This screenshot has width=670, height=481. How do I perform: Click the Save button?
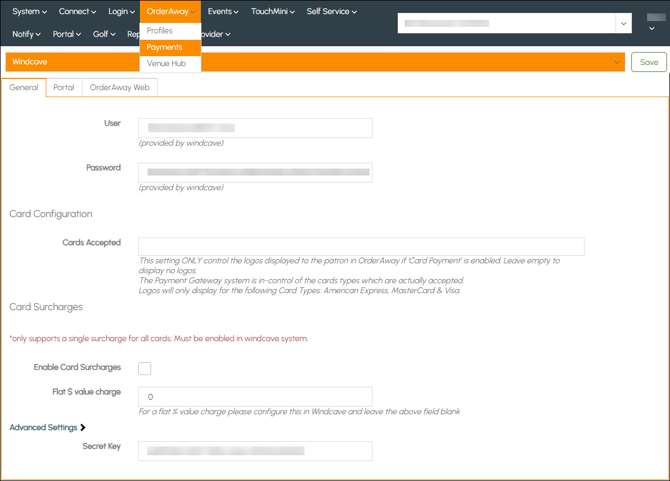(649, 62)
